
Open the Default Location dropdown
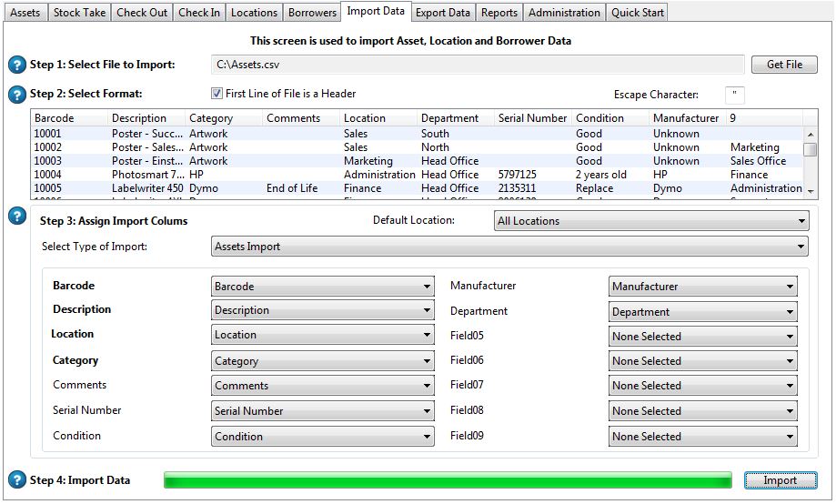coord(651,221)
